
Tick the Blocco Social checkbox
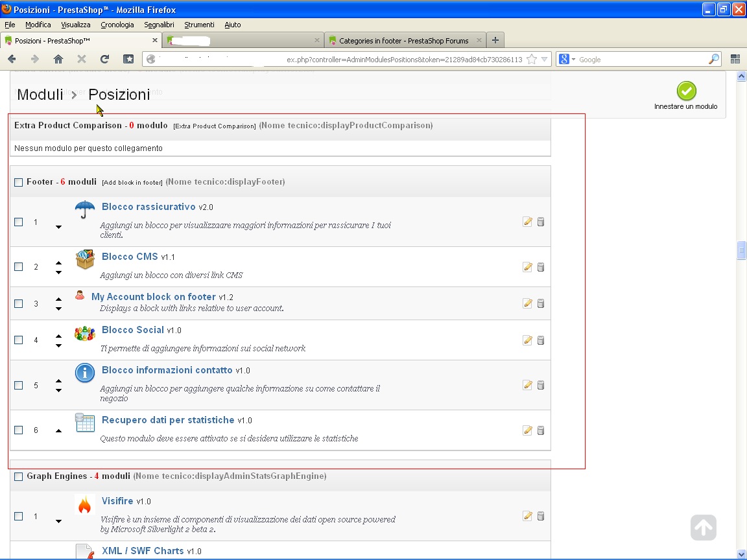click(19, 340)
